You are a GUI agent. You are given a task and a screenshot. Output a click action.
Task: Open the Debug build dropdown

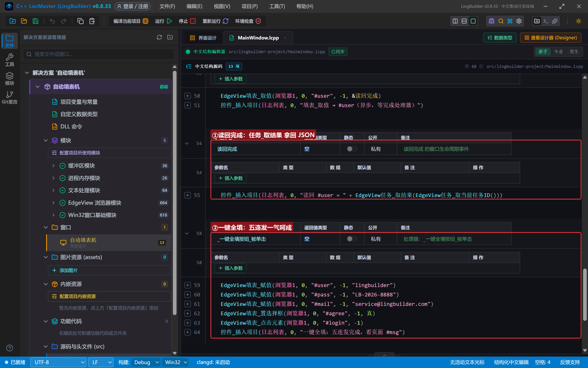pos(146,362)
